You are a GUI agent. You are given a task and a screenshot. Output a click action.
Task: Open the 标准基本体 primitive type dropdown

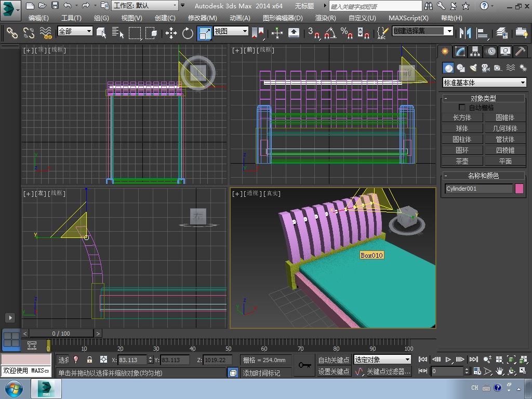point(484,83)
